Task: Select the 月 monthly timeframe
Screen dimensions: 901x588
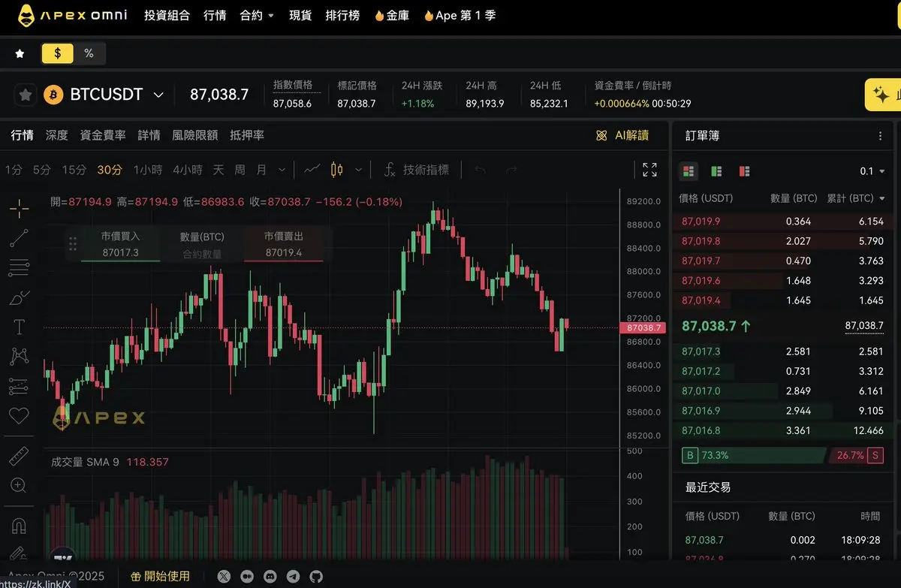Action: point(261,170)
